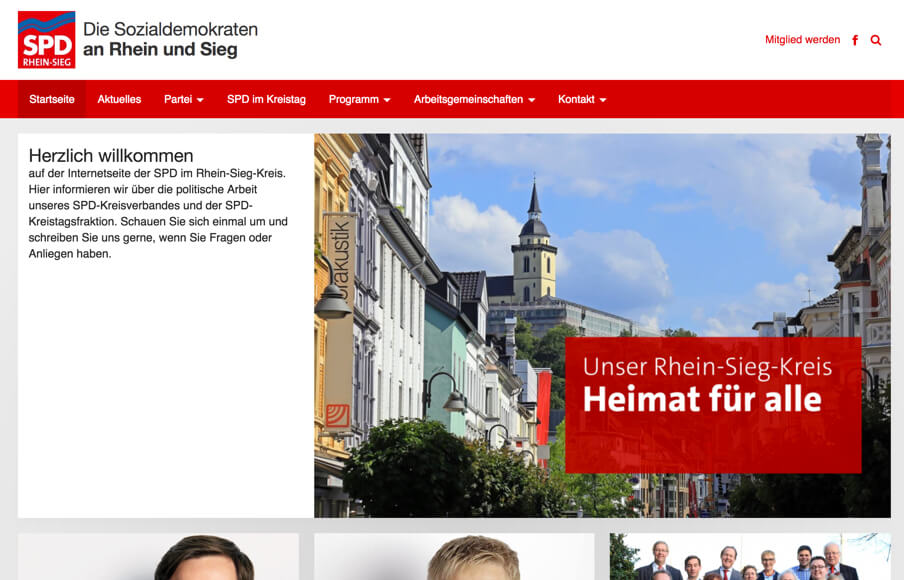Expand the Partei dropdown menu
This screenshot has height=580, width=904.
[183, 99]
